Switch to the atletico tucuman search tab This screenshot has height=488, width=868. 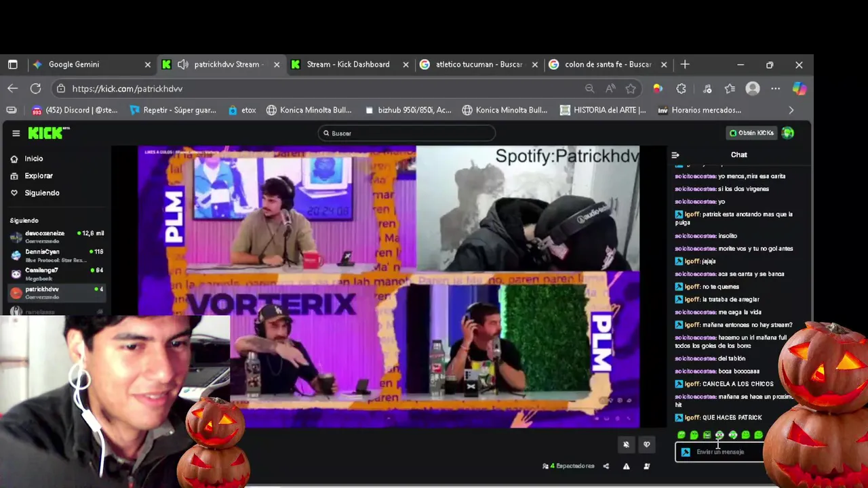point(479,64)
